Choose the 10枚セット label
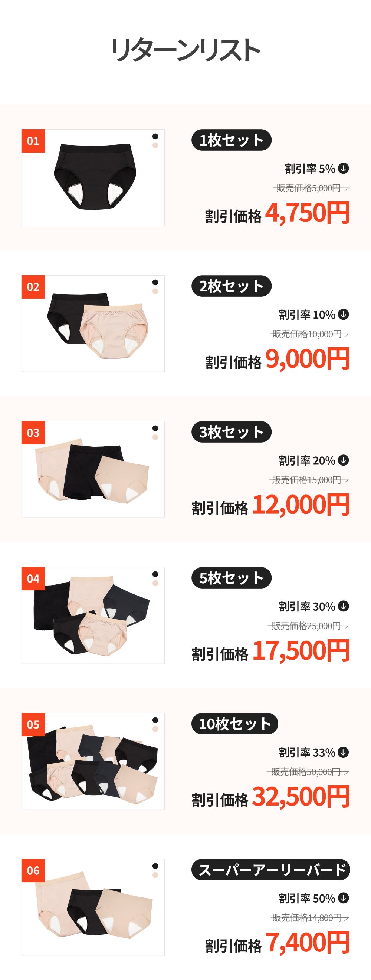Viewport: 371px width, 980px height. point(234,724)
